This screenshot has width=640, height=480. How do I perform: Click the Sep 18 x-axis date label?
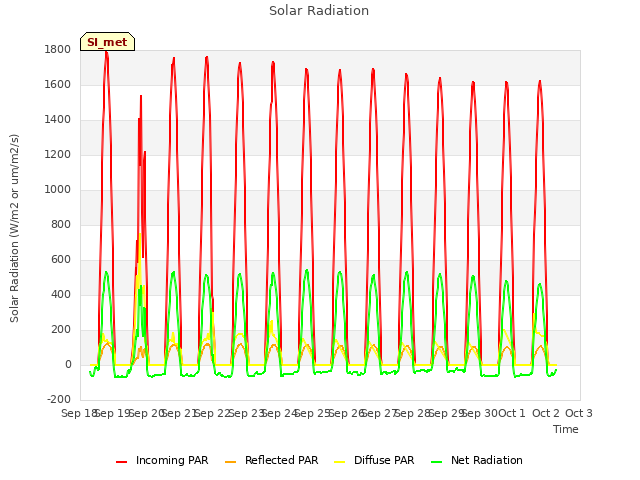[x=79, y=413]
